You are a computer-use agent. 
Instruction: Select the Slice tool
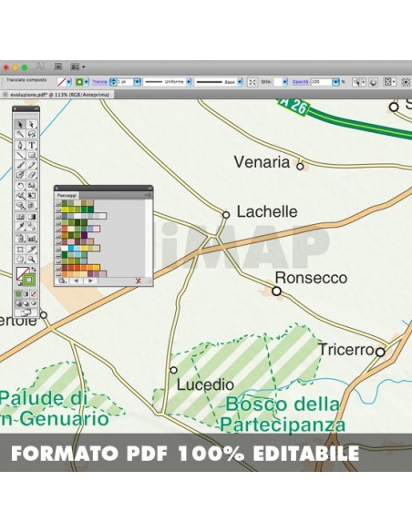coord(32,250)
